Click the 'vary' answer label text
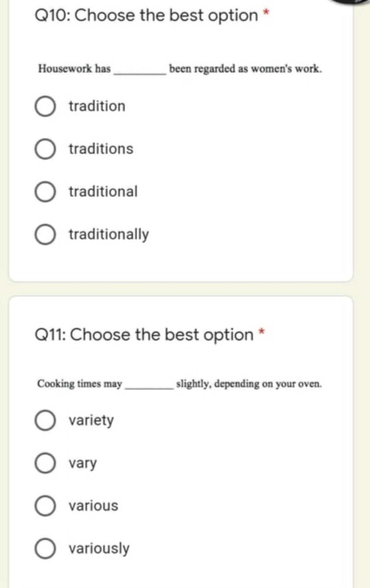Screen dimensions: 370x588 click(83, 463)
